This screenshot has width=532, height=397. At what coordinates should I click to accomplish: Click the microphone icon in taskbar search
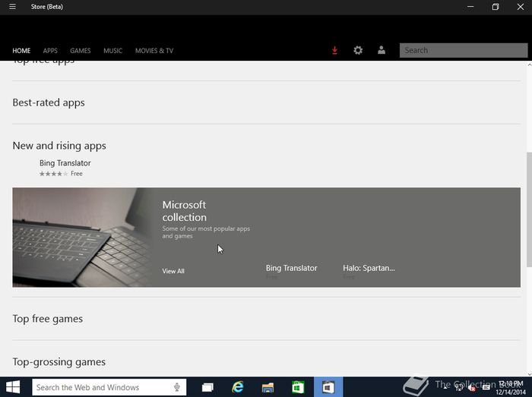[x=177, y=387]
